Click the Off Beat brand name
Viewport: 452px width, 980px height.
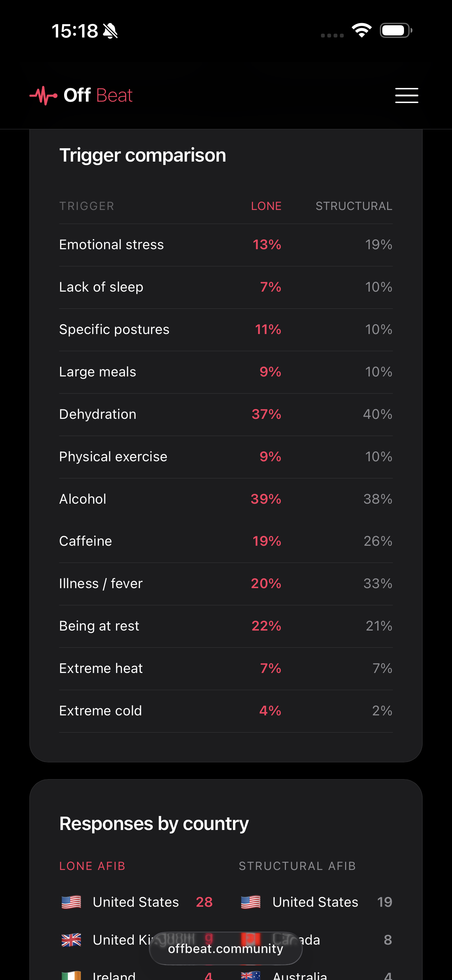[x=98, y=95]
